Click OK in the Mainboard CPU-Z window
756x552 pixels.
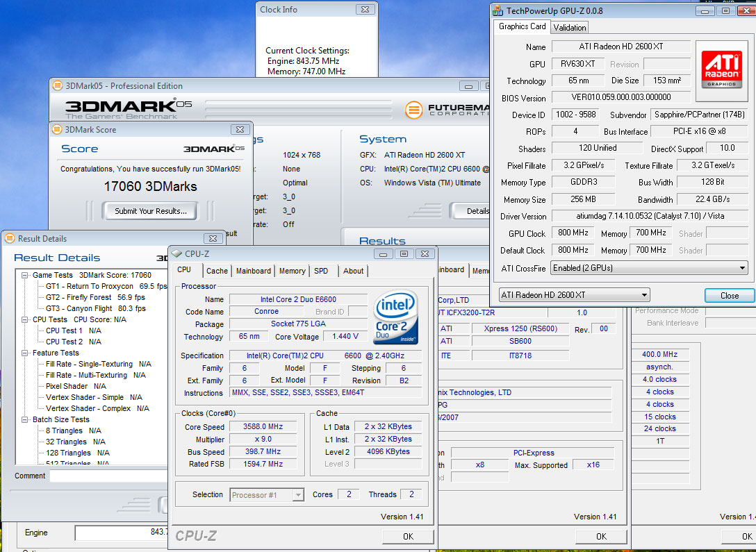[601, 536]
